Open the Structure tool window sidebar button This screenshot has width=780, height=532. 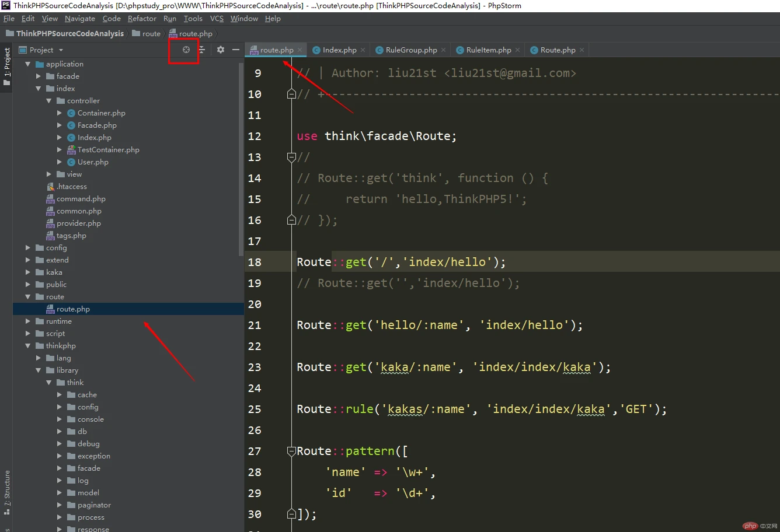click(7, 489)
